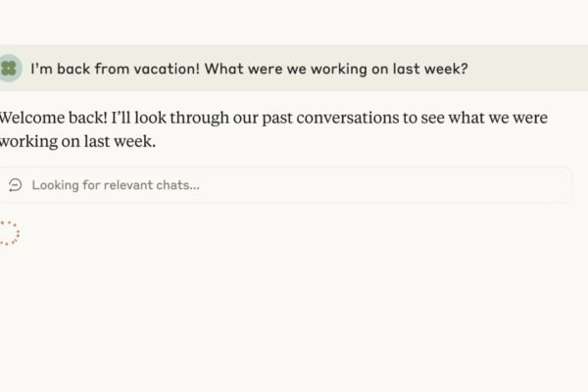Click the green clover user avatar

point(9,69)
